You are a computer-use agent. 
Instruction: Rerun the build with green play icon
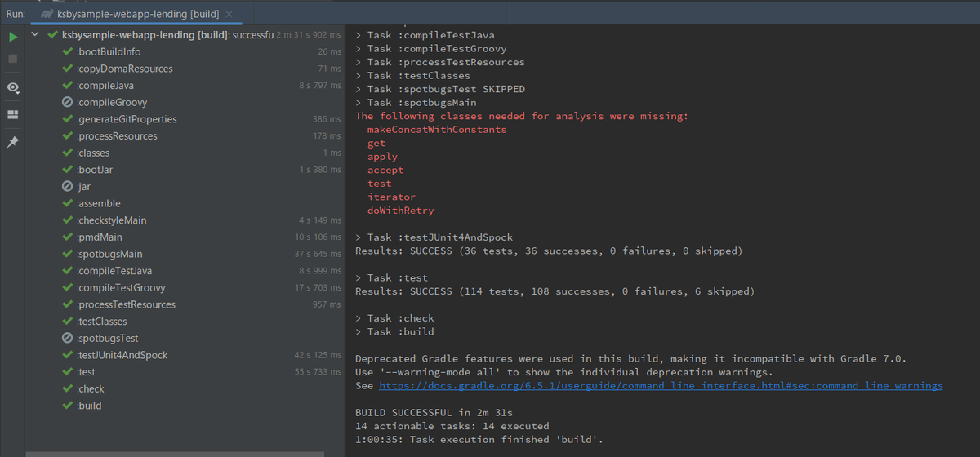tap(12, 37)
